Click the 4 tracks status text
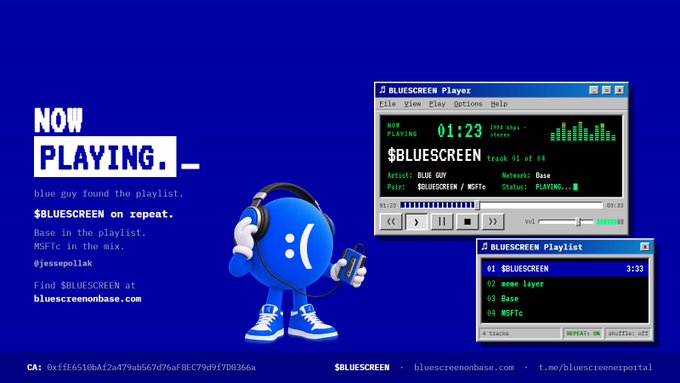The image size is (680, 383). tap(495, 333)
